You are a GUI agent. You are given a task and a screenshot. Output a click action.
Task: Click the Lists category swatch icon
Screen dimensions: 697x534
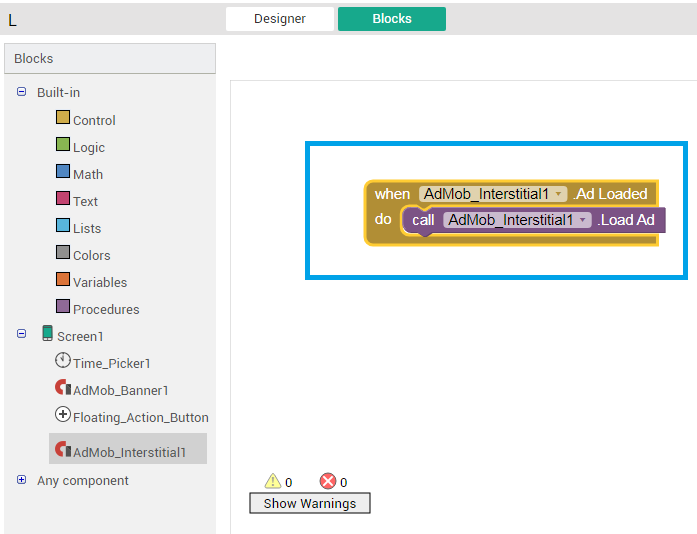pos(63,225)
